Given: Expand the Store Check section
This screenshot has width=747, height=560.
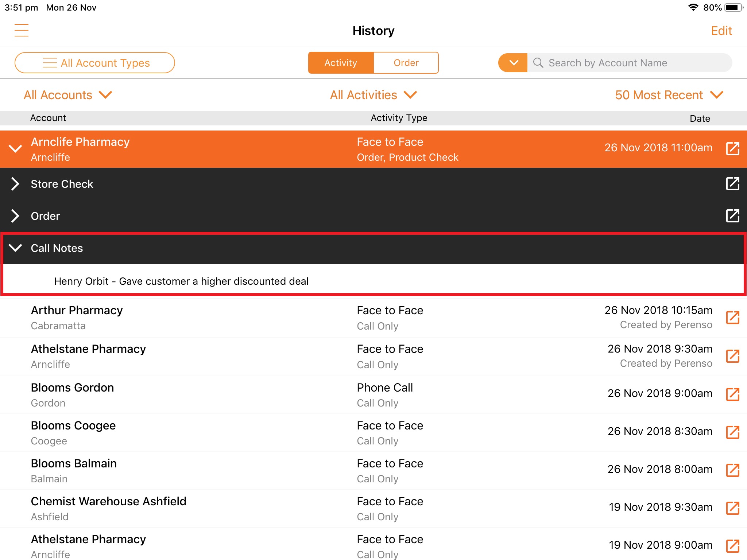Looking at the screenshot, I should (15, 184).
